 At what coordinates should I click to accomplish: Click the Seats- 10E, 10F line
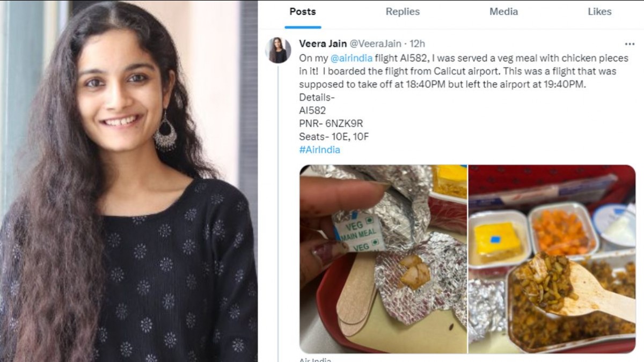[x=334, y=137]
